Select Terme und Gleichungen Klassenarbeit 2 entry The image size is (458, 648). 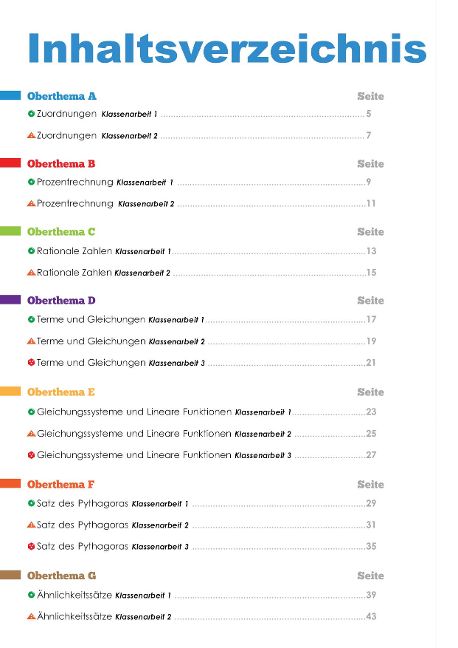pos(202,341)
